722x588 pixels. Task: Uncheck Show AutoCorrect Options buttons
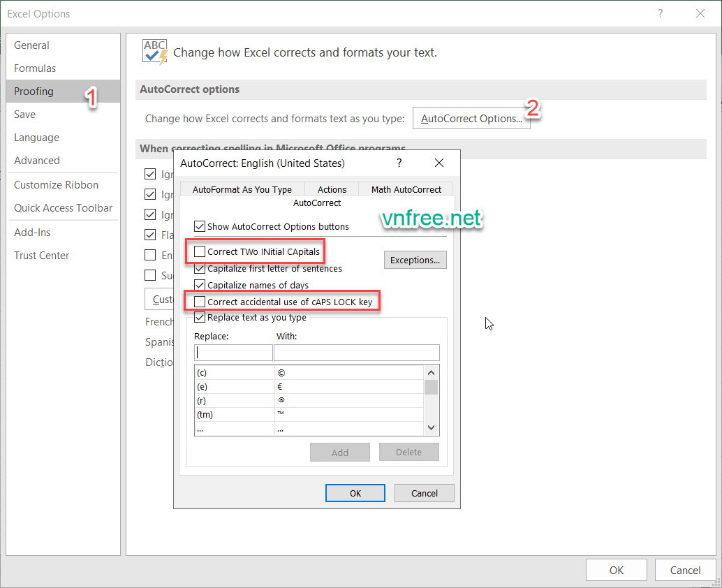[x=200, y=226]
